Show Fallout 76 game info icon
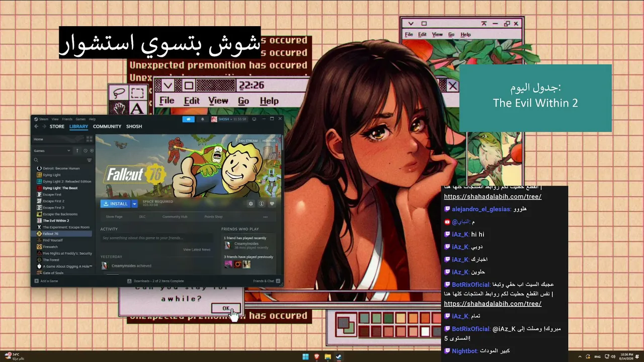The width and height of the screenshot is (644, 362). (x=261, y=204)
